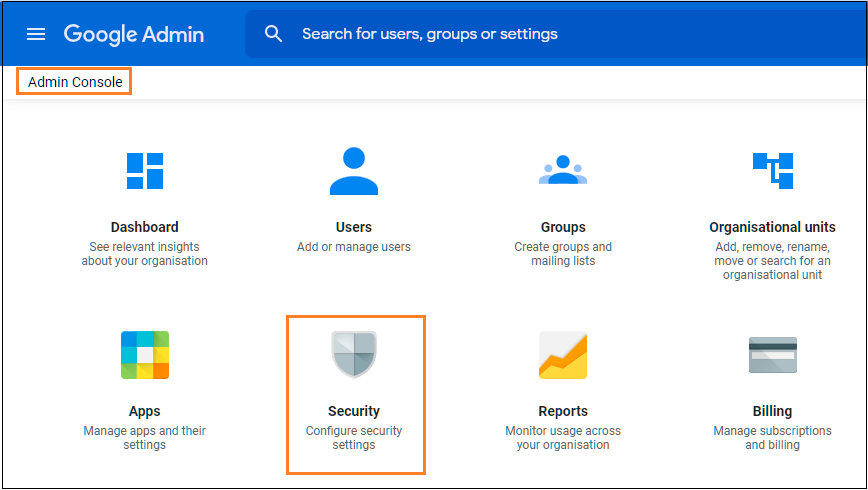Screen dimensions: 868x490
Task: Go to the Apps heading link
Action: click(x=145, y=411)
